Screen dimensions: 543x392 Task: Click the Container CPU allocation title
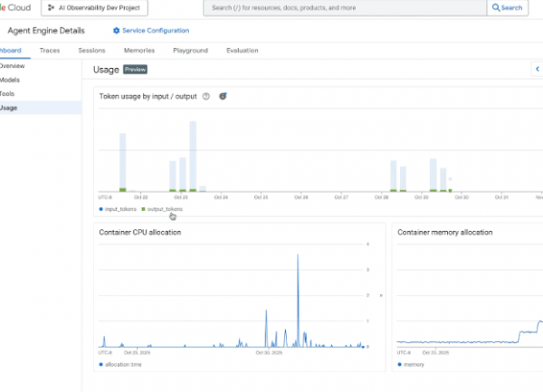tap(140, 233)
